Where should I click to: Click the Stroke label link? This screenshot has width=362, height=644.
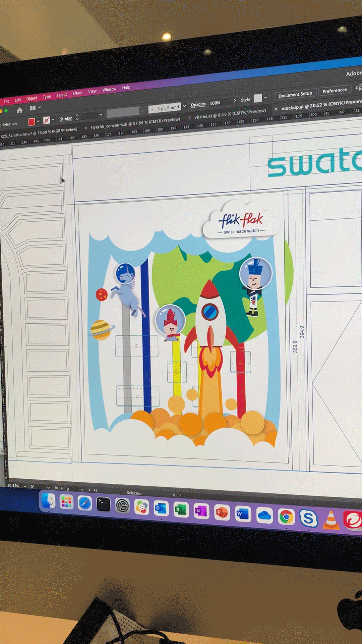click(x=66, y=118)
